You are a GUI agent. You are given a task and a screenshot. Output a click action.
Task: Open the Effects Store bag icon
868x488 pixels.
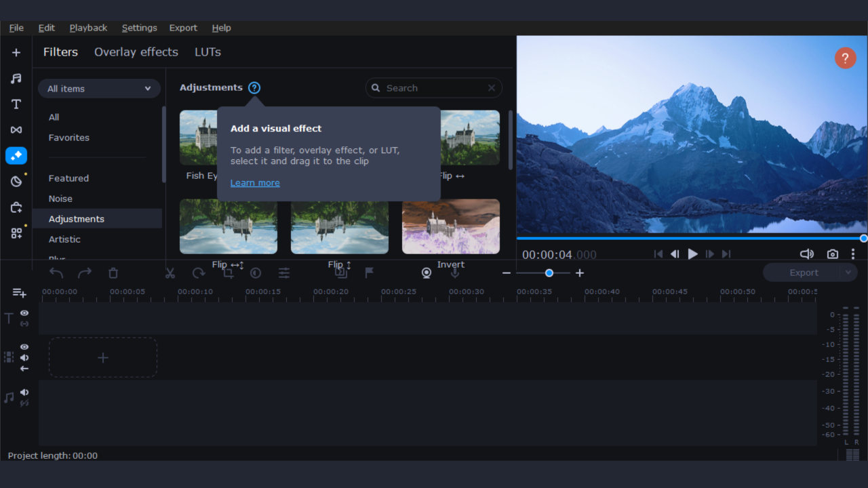point(16,207)
